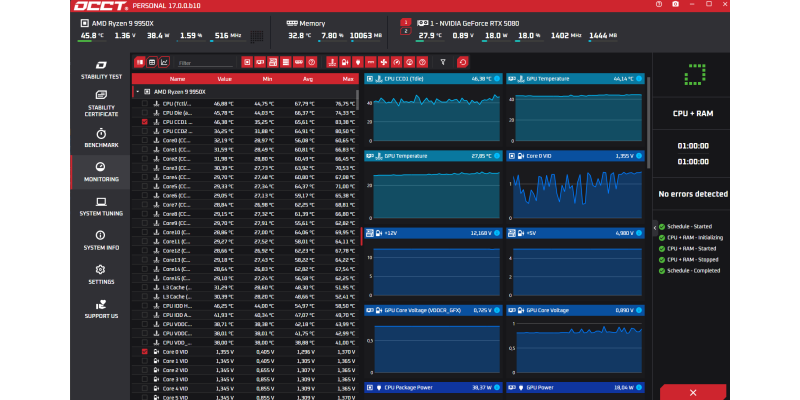The width and height of the screenshot is (800, 400).
Task: Open System Info
Action: coord(101,241)
